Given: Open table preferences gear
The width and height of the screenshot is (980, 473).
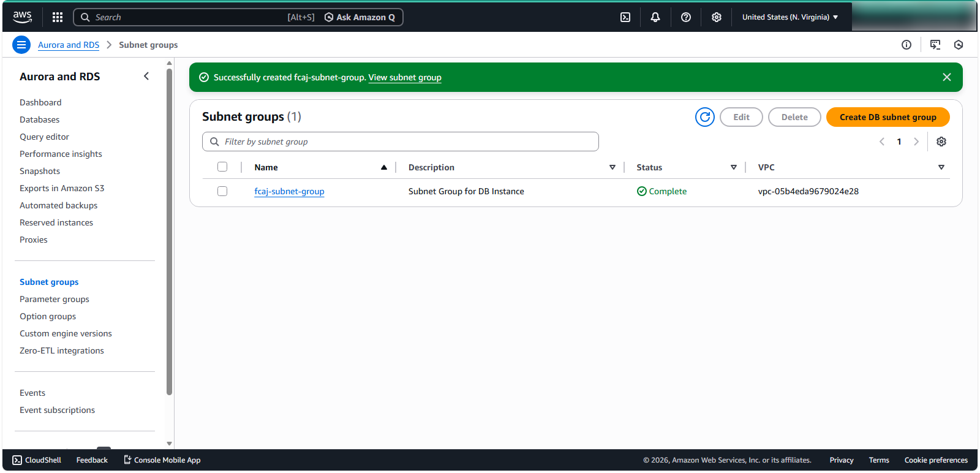Looking at the screenshot, I should point(941,142).
